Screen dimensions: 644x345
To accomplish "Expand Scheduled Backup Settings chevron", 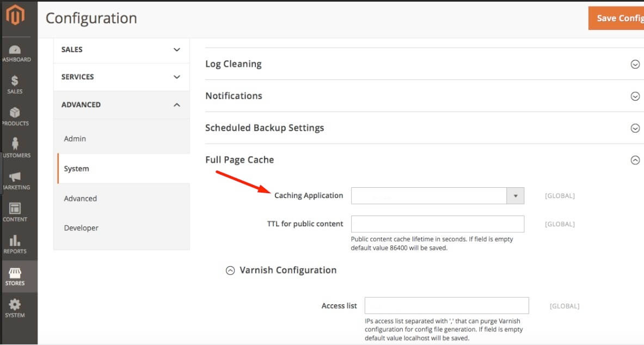I will [x=635, y=128].
